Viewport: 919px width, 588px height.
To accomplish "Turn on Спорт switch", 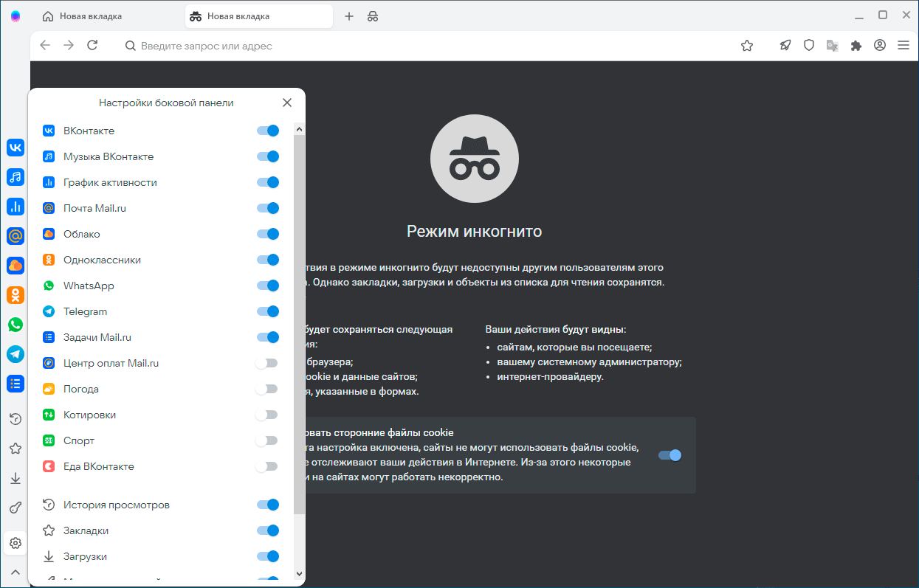I will pos(266,440).
